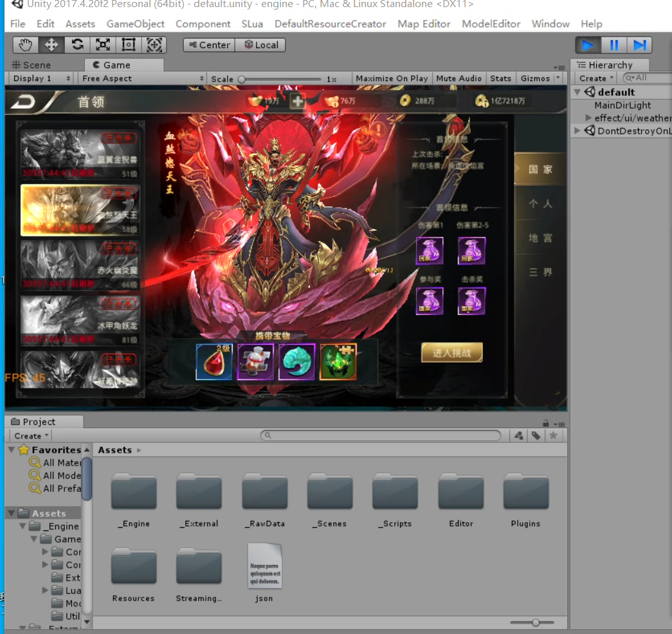Toggle Stats overlay in Game view
This screenshot has width=672, height=634.
click(500, 78)
